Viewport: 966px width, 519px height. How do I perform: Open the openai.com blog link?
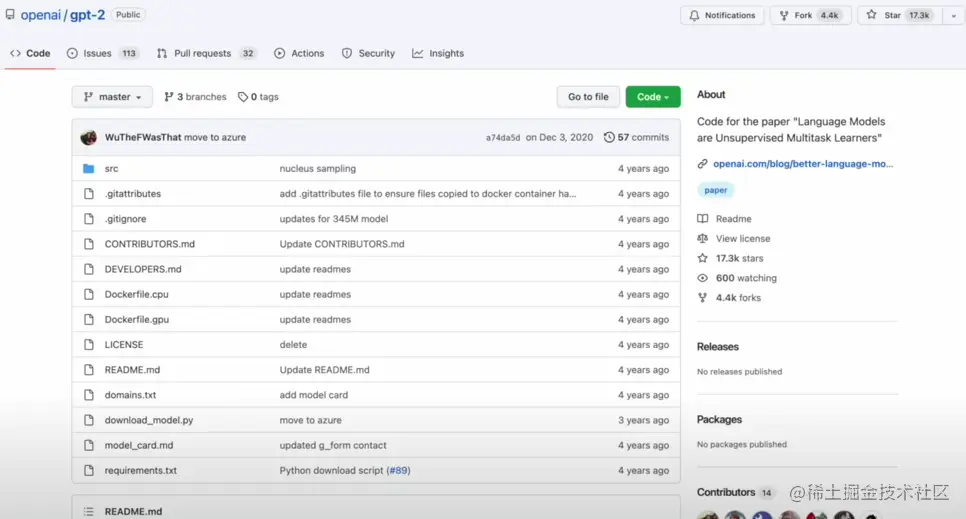[803, 164]
